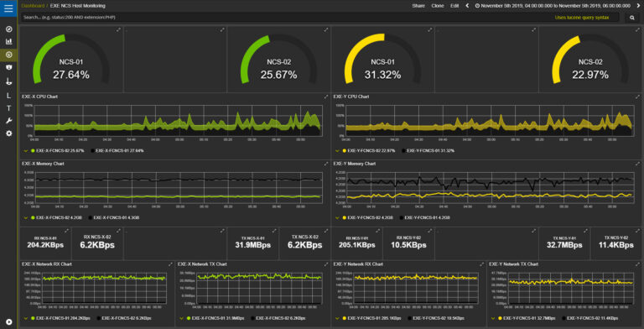Open Management gear icon in sidebar
This screenshot has height=329, width=644.
[8, 133]
